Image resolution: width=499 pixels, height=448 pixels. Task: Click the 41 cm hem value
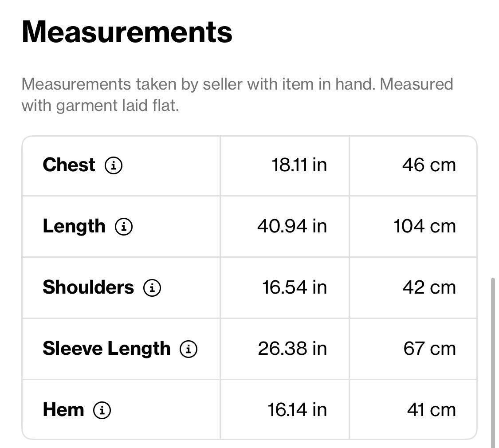click(432, 409)
